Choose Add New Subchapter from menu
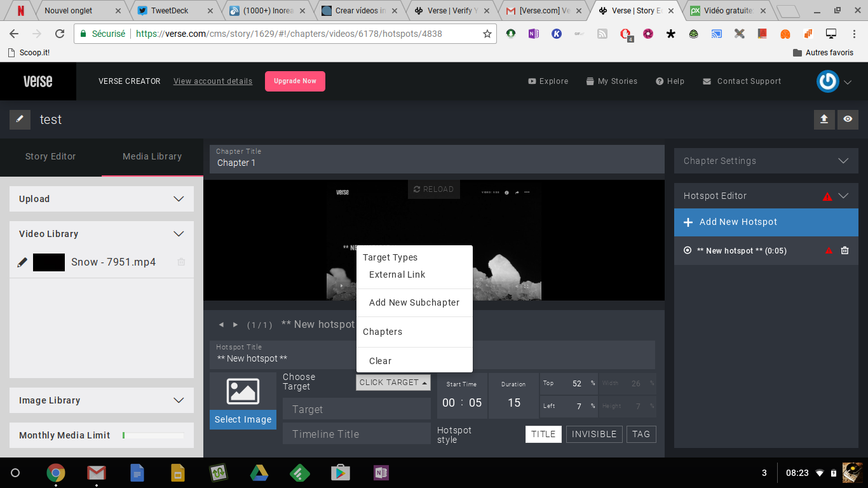The height and width of the screenshot is (488, 868). point(414,302)
